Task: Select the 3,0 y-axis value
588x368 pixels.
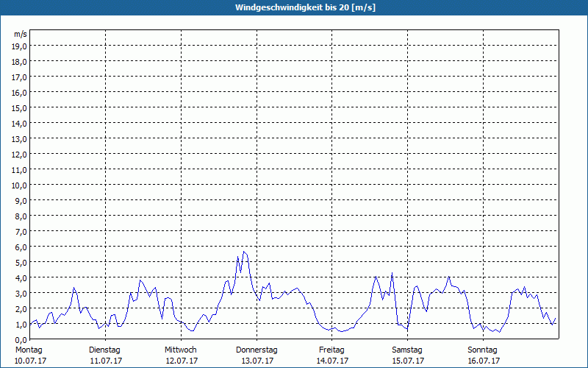Action: pyautogui.click(x=21, y=294)
